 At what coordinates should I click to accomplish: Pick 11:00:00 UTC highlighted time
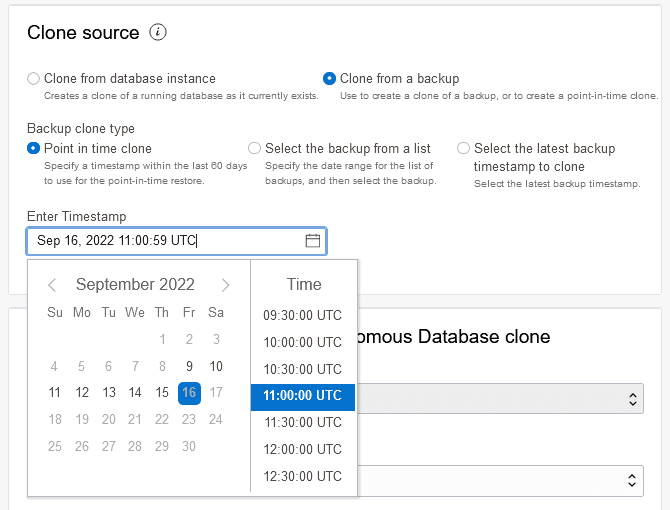303,396
